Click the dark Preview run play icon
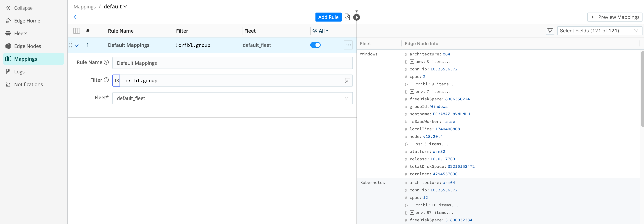Screen dimensions: 644x224 pos(357,17)
